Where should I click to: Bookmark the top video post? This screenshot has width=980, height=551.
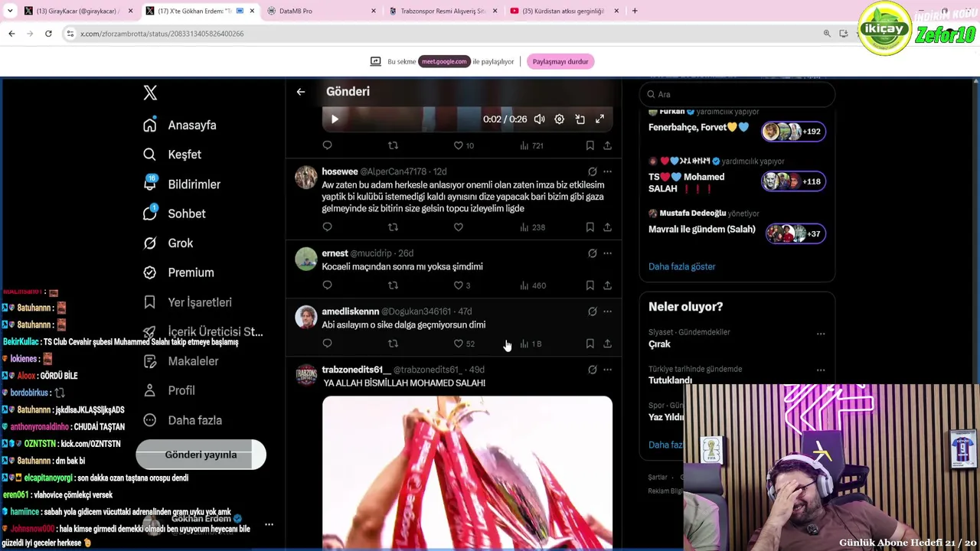(x=590, y=145)
